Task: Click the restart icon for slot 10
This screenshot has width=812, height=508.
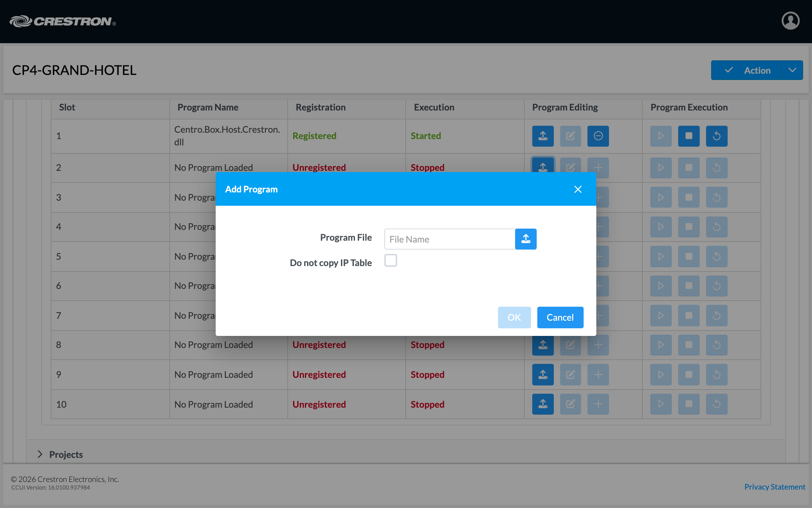Action: tap(717, 404)
